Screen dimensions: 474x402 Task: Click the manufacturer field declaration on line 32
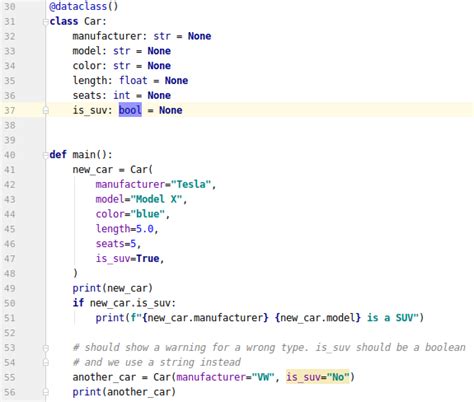click(x=142, y=36)
